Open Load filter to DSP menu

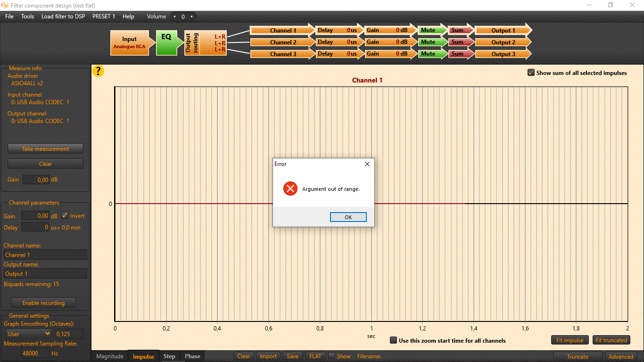click(63, 16)
